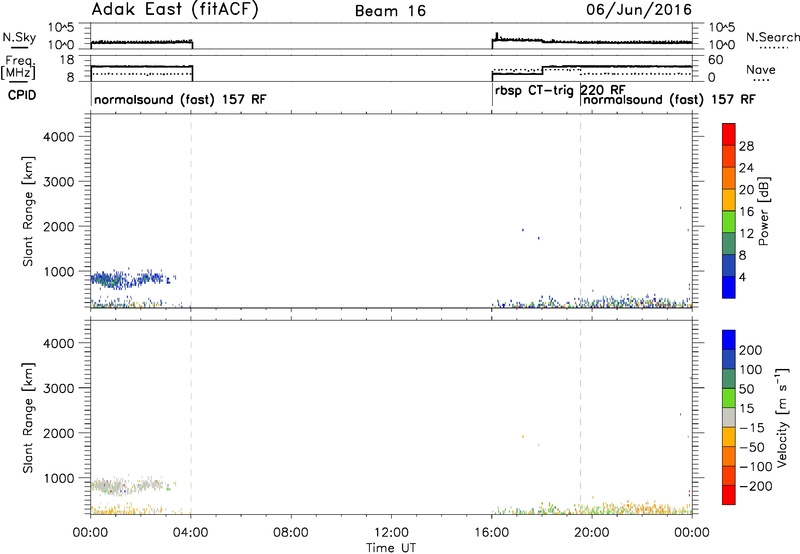Click the blue scatter cluster in power panel
The width and height of the screenshot is (800, 554).
(132, 279)
